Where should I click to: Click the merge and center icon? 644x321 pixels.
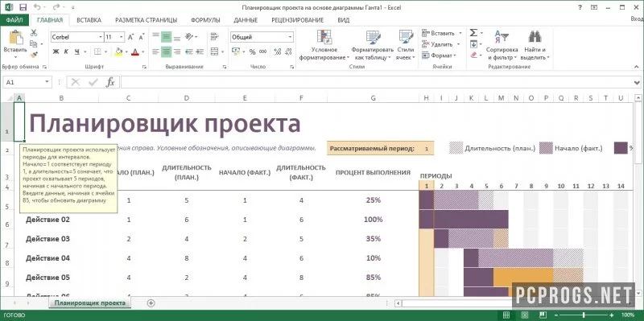(214, 51)
